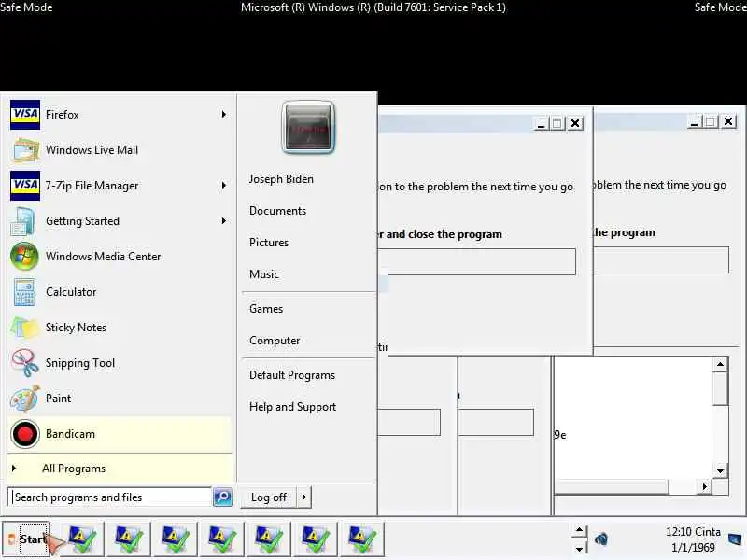Click the system tray network icon
The height and width of the screenshot is (560, 747).
tap(601, 539)
